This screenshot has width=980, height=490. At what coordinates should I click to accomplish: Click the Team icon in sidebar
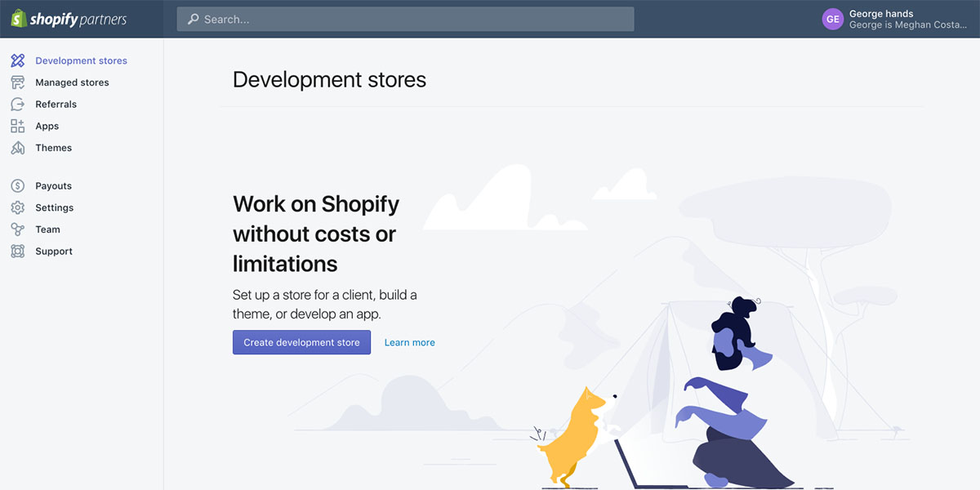(18, 229)
